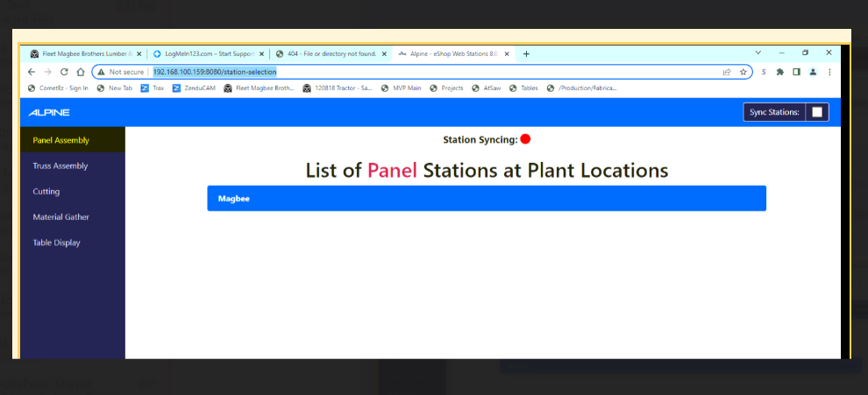Viewport: 868px width, 395px height.
Task: Open the ZenduCAM bookmark
Action: coord(194,88)
